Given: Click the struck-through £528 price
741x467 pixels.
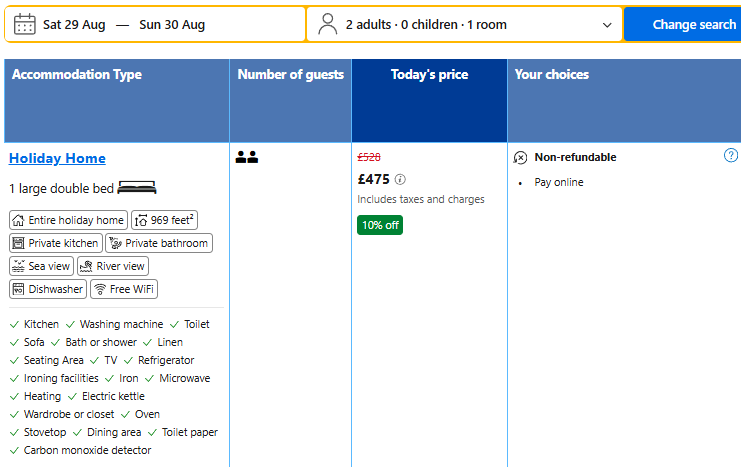Looking at the screenshot, I should point(369,157).
